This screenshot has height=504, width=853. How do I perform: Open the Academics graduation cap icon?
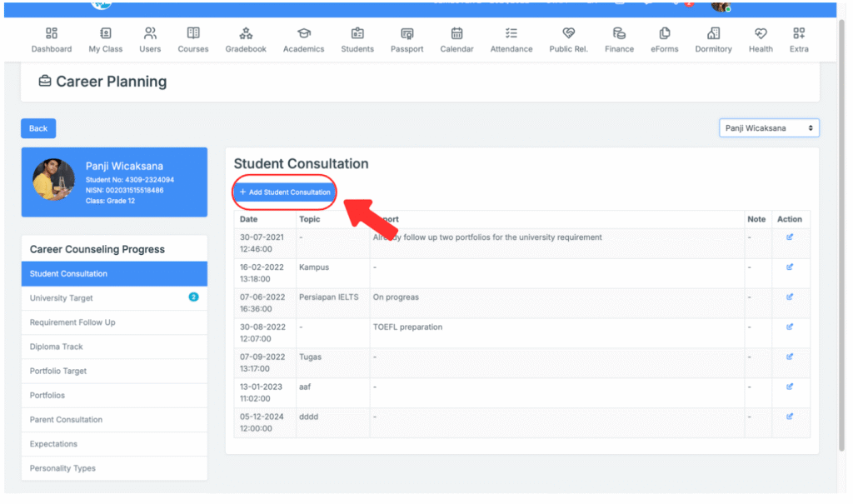(x=303, y=34)
